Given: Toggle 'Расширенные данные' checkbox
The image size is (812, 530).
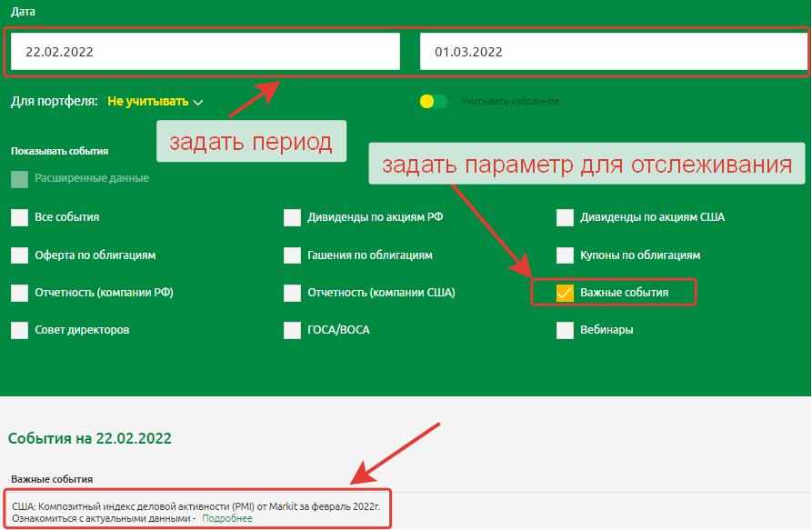Looking at the screenshot, I should [20, 179].
